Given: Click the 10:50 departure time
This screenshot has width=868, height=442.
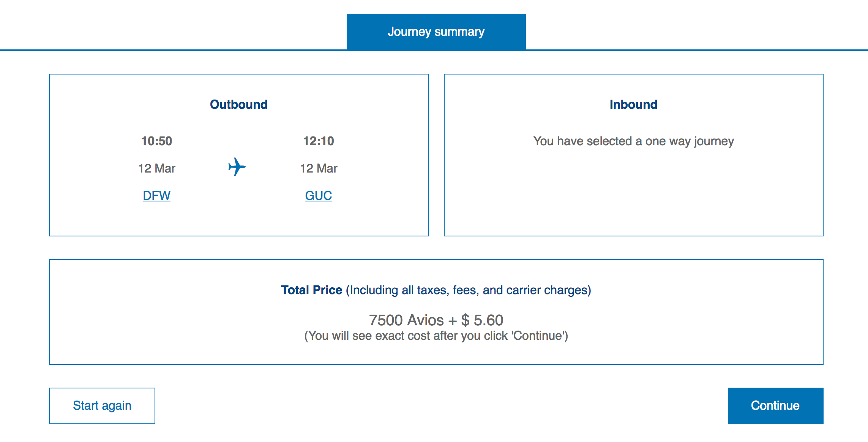Looking at the screenshot, I should click(x=156, y=141).
